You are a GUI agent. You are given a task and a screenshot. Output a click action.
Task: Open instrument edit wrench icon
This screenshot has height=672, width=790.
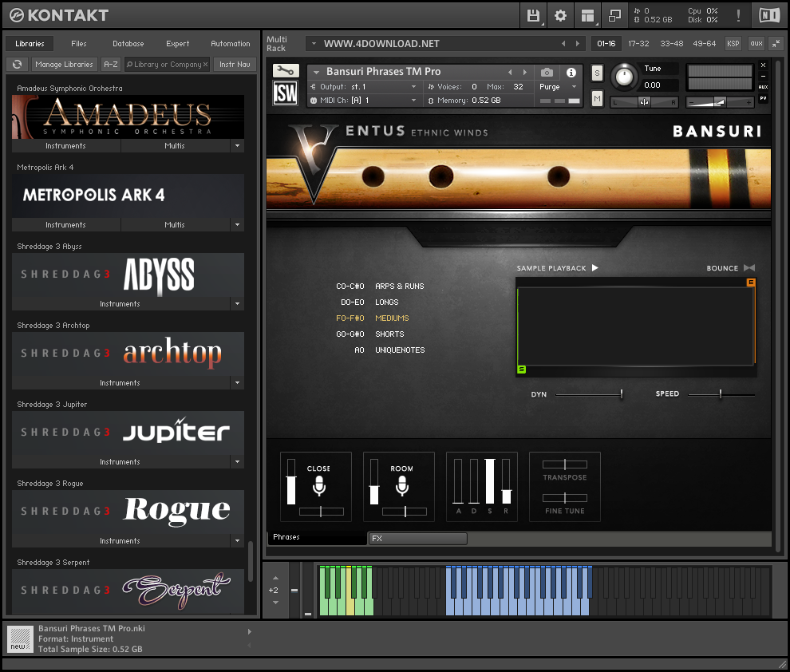tap(286, 70)
